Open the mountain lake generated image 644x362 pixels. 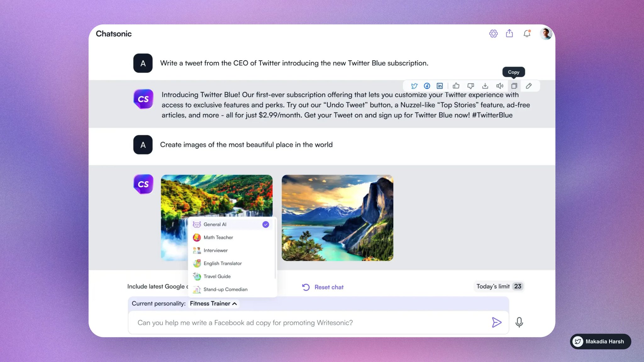pyautogui.click(x=337, y=218)
